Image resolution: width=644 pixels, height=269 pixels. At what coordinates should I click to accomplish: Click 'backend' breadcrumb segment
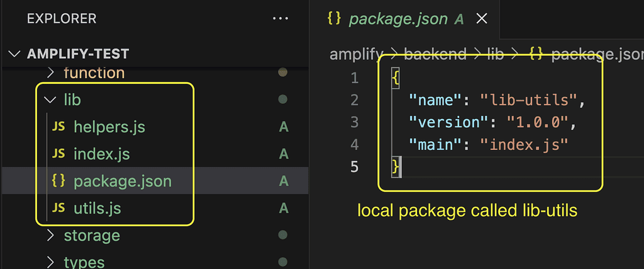point(435,54)
